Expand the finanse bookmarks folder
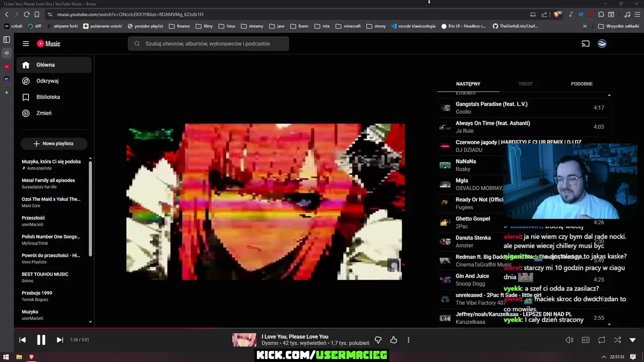The height and width of the screenshot is (362, 644). click(x=180, y=26)
